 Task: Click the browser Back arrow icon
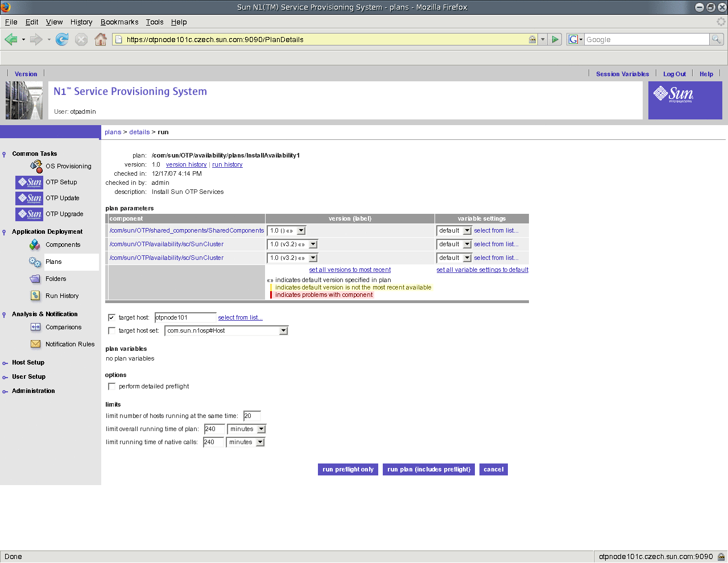point(11,39)
